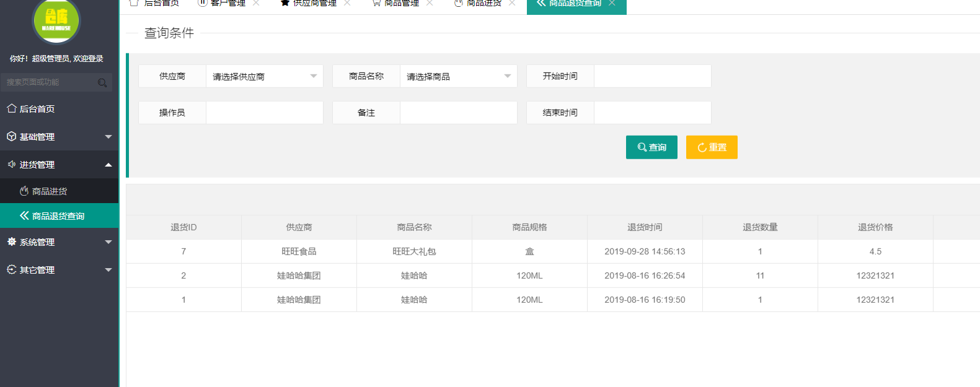The image size is (980, 387).
Task: Click the 盒 specification cell
Action: point(529,251)
